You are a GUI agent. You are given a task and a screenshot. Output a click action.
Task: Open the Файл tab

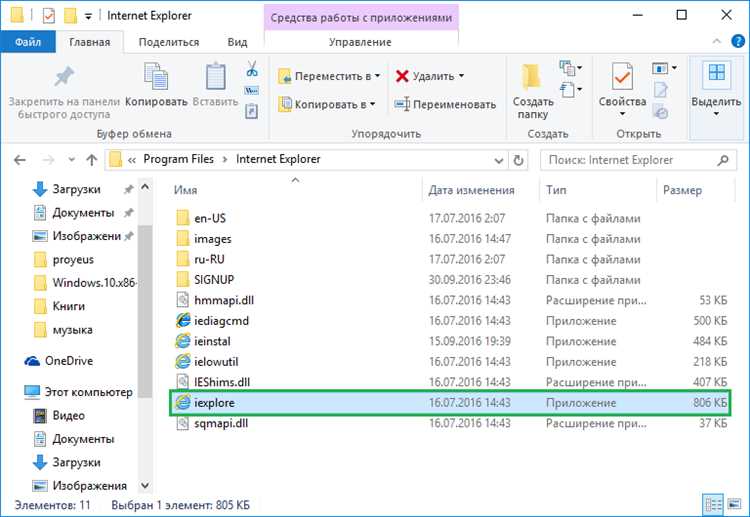pyautogui.click(x=28, y=42)
